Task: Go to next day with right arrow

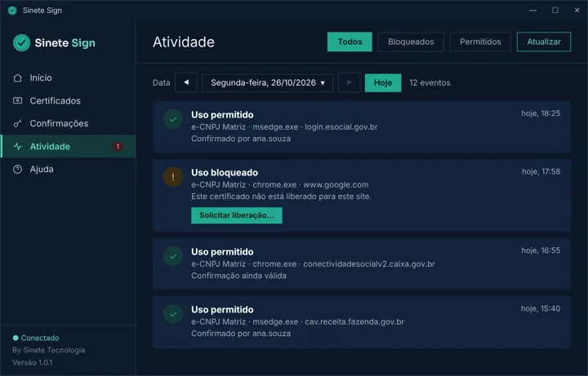Action: pos(349,82)
